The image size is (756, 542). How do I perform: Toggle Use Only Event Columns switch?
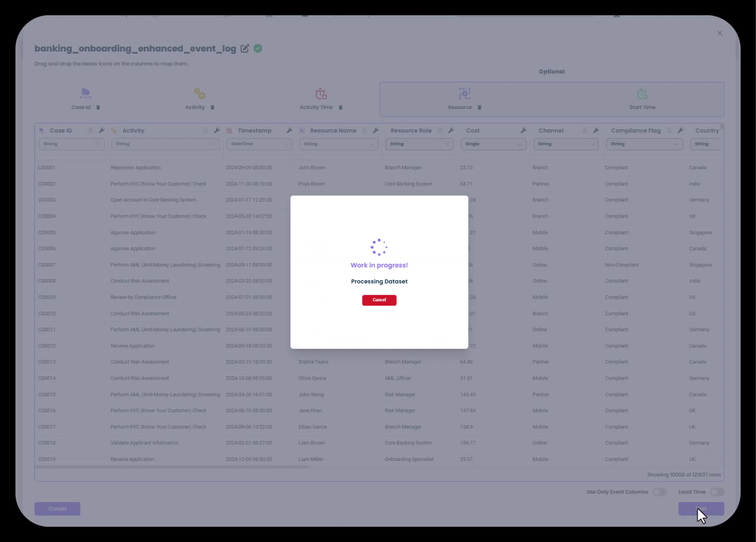click(659, 492)
